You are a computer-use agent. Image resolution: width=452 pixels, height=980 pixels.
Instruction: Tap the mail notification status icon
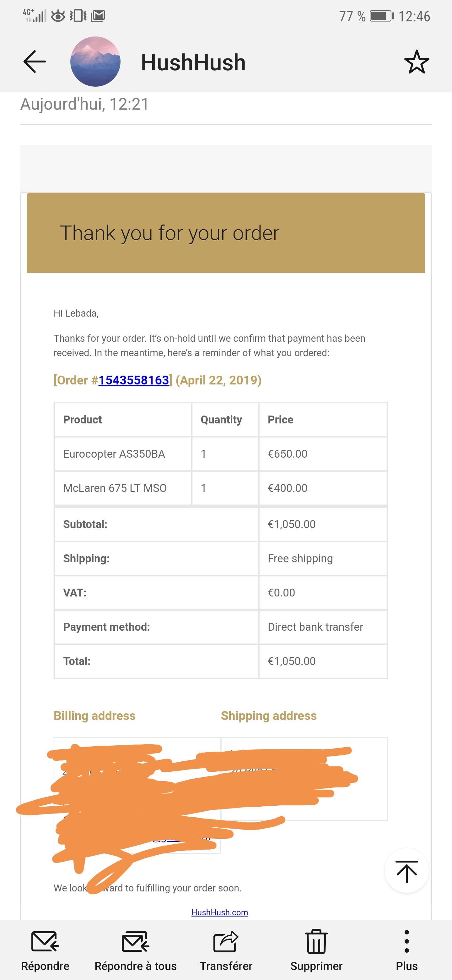pyautogui.click(x=98, y=16)
